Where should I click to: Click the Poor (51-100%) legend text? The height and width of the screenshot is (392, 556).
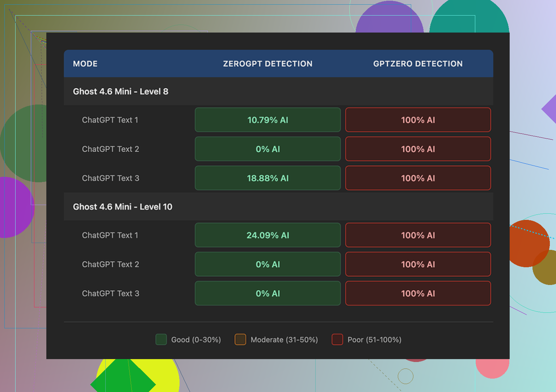(374, 340)
